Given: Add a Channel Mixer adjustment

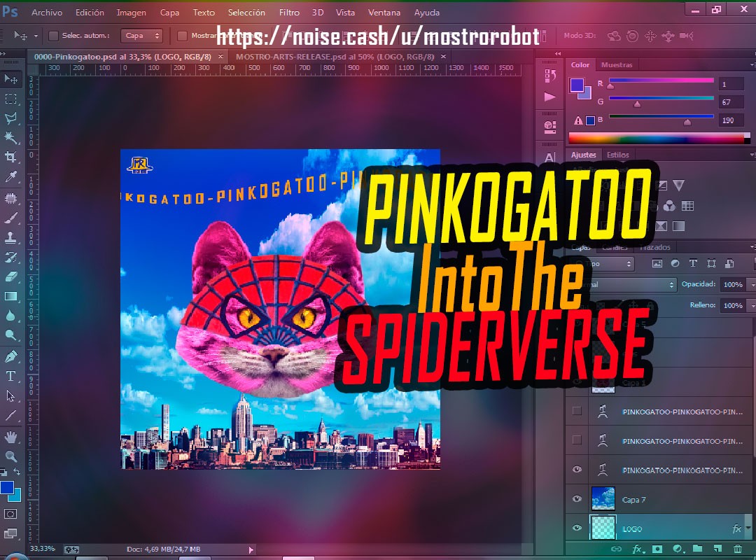Looking at the screenshot, I should (x=670, y=206).
